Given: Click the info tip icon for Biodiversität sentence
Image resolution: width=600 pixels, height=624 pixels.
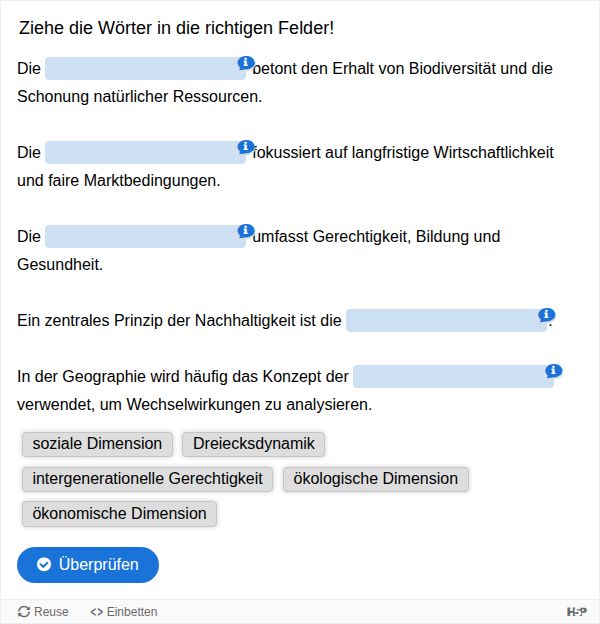Looking at the screenshot, I should [244, 63].
